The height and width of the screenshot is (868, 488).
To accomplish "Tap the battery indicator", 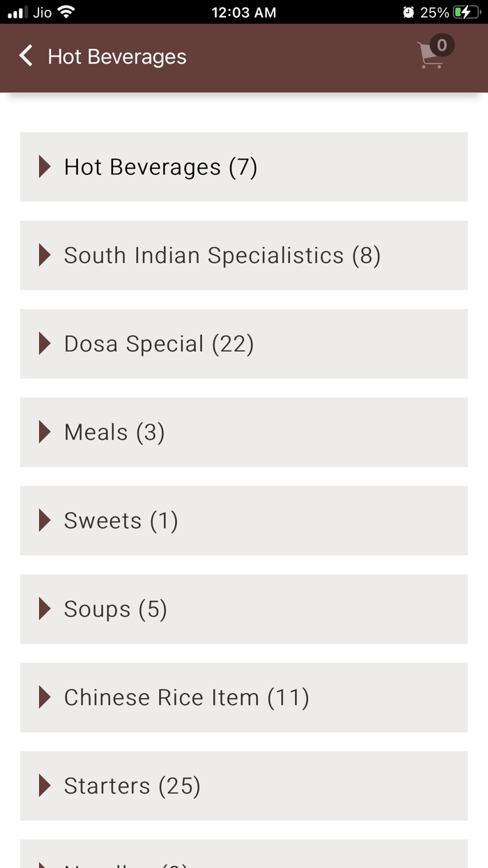I will click(x=464, y=11).
